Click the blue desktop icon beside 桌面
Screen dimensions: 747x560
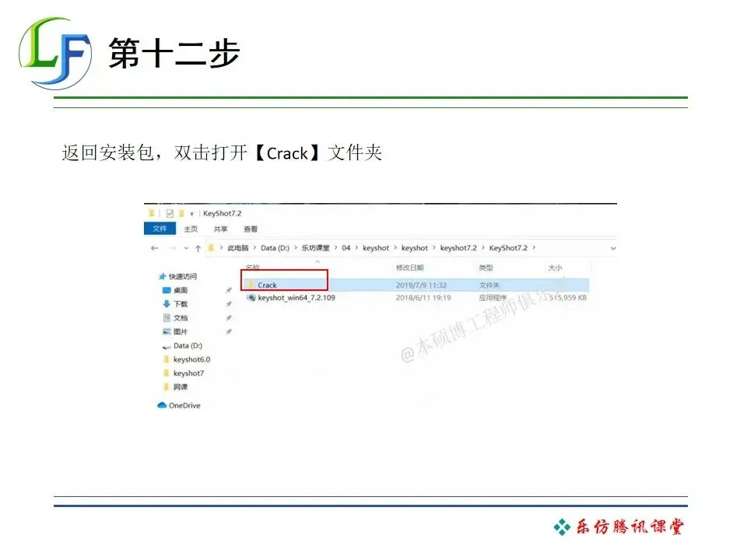167,290
